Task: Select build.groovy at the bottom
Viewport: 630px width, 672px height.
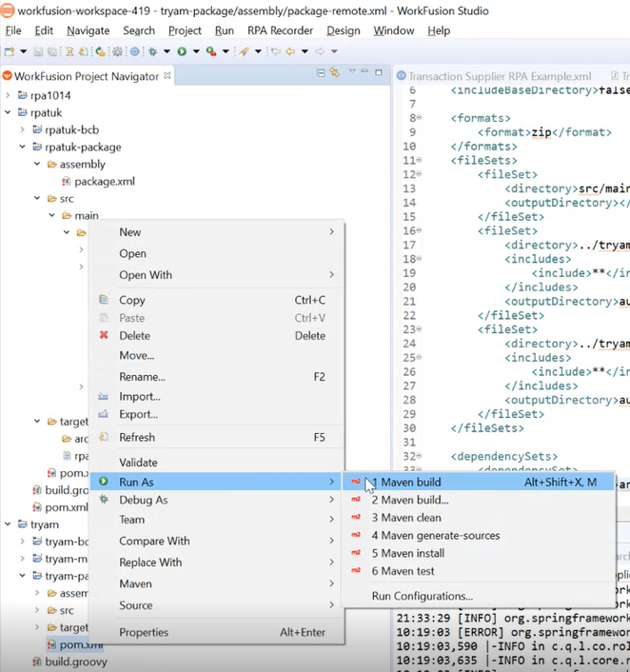Action: [x=76, y=662]
